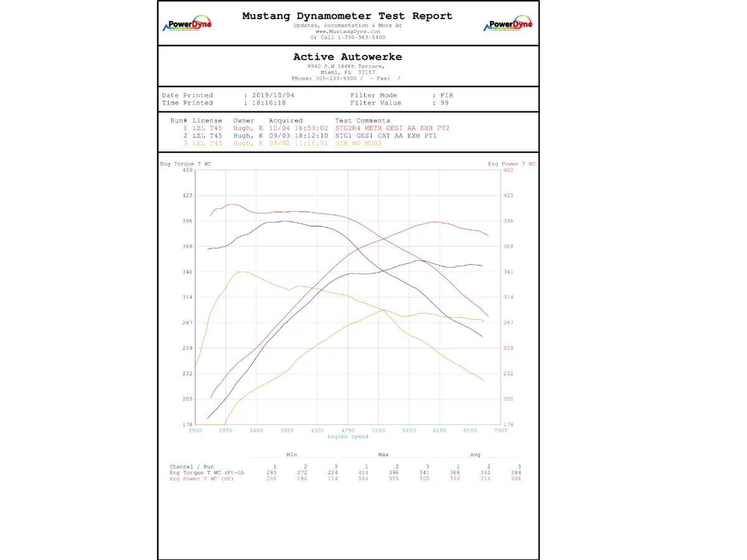Select the date value 2019/10/04
Screen dimensions: 747x560
coord(273,96)
